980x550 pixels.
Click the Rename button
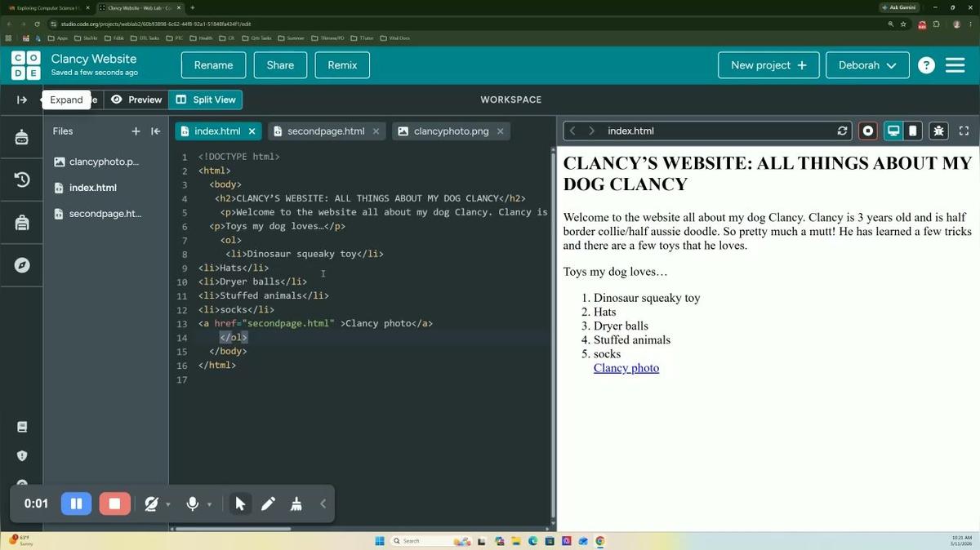point(213,65)
